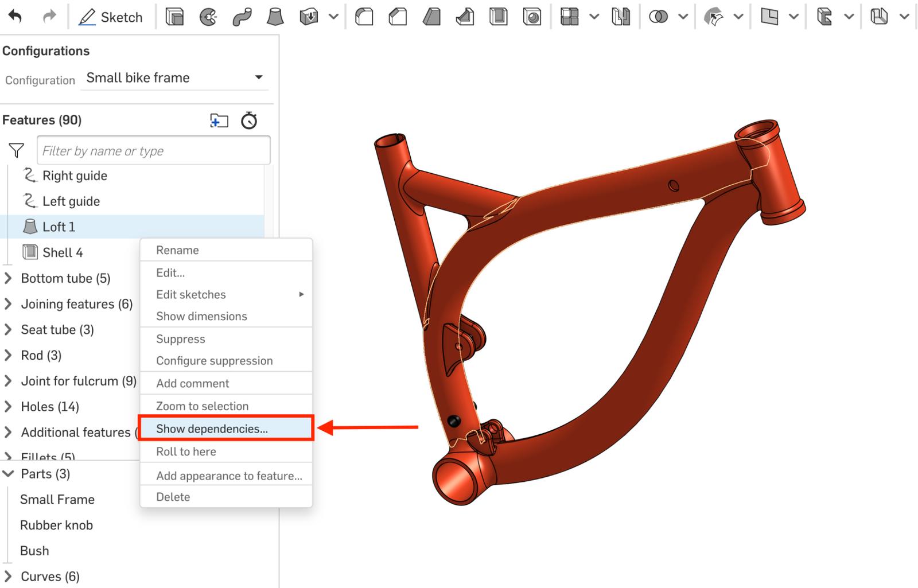Image resolution: width=918 pixels, height=588 pixels.
Task: Click the stopwatch icon beside Features
Action: point(249,120)
